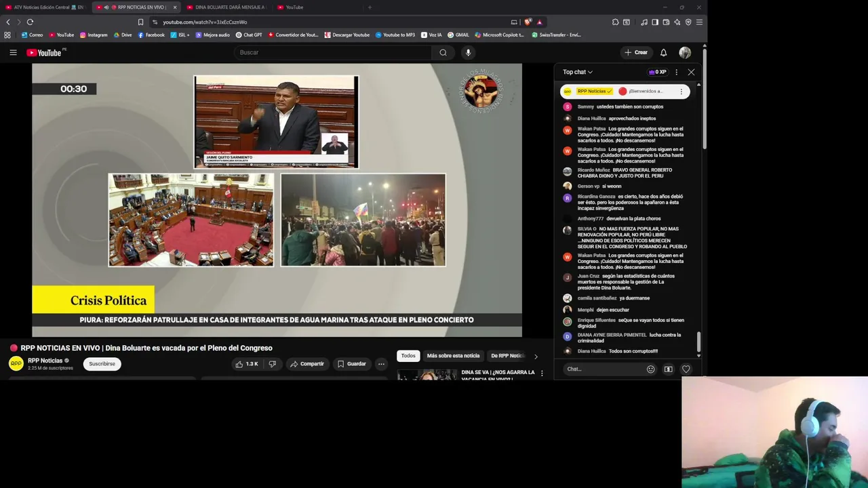868x488 pixels.
Task: Bookmark this page from address bar
Action: pyautogui.click(x=140, y=22)
